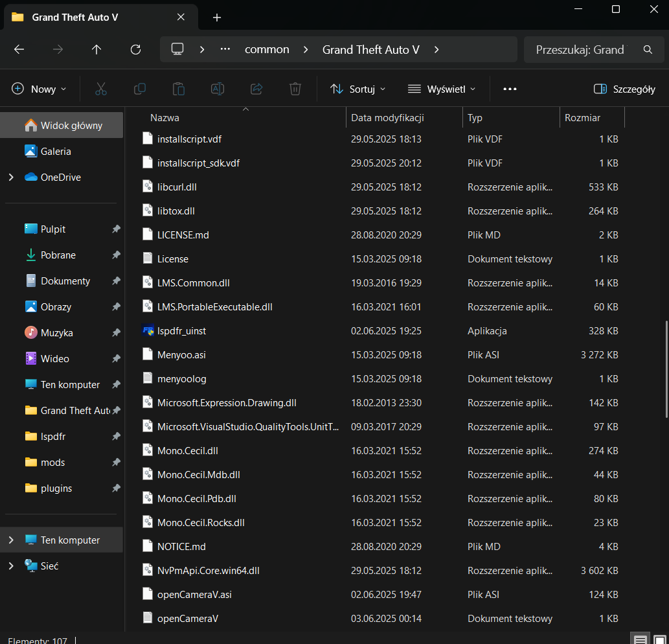669x644 pixels.
Task: Open the Sortuj dropdown menu
Action: coord(357,89)
